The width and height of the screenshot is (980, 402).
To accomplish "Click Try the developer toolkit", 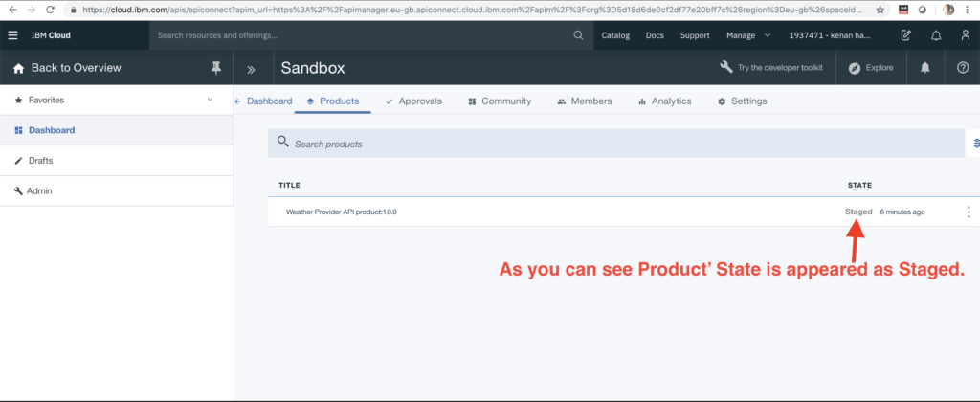I will point(772,68).
